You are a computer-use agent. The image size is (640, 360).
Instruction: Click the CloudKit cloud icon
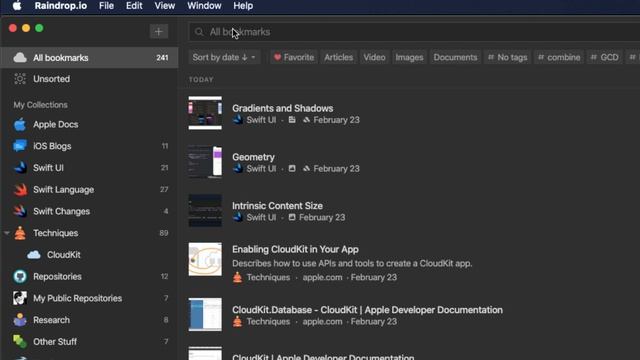34,255
